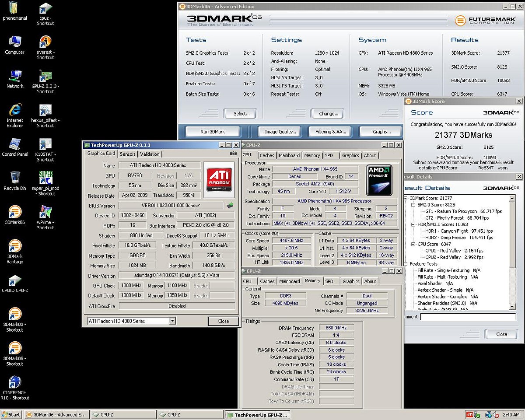Click the Windows Start button
This screenshot has width=525, height=420.
11,415
